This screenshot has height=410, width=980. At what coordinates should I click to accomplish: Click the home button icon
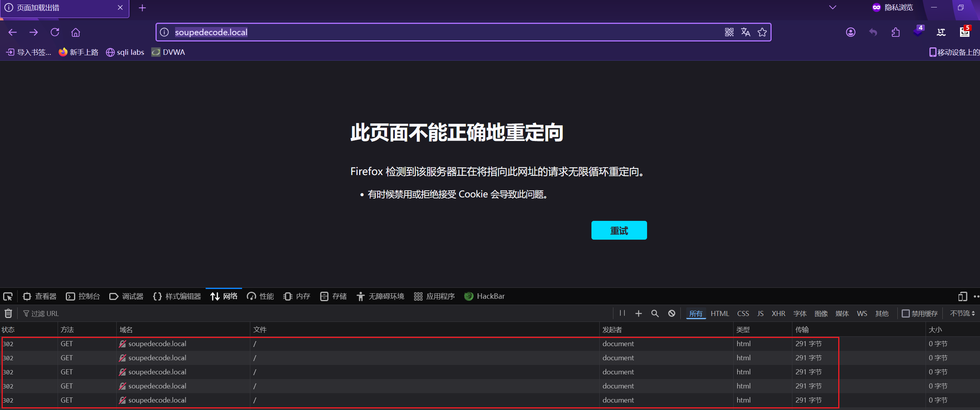[76, 32]
